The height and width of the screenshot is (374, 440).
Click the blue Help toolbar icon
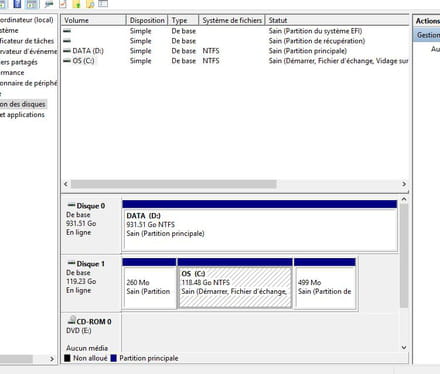tap(16, 4)
